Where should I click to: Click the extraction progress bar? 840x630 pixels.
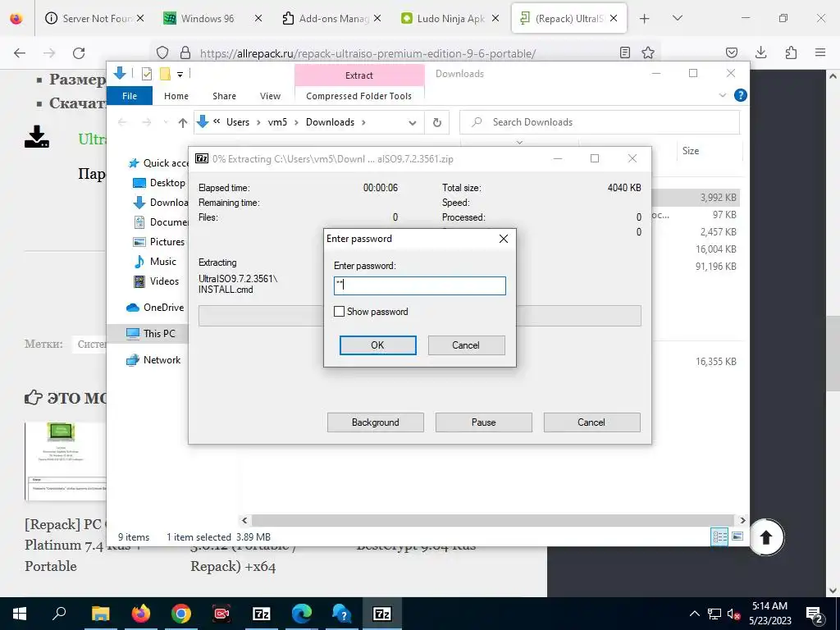point(419,316)
